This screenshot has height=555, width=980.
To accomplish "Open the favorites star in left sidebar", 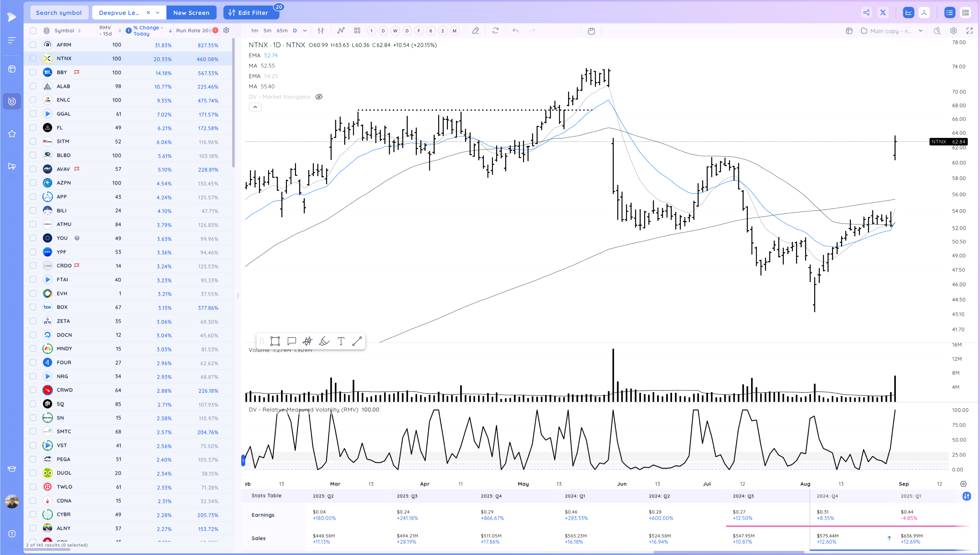I will [x=12, y=134].
